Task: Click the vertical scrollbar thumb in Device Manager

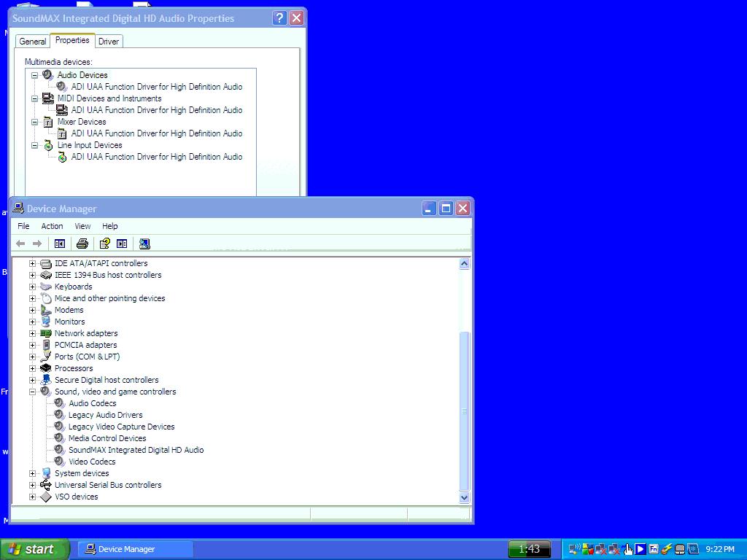Action: [465, 411]
